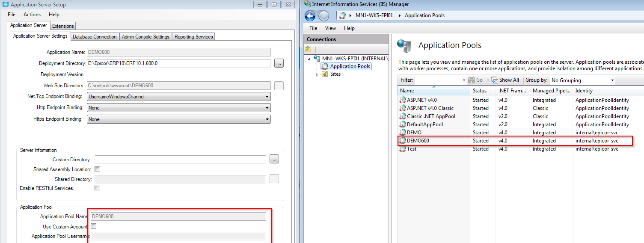The height and width of the screenshot is (243, 644).
Task: Enable RESTful Services checkbox
Action: (x=98, y=188)
